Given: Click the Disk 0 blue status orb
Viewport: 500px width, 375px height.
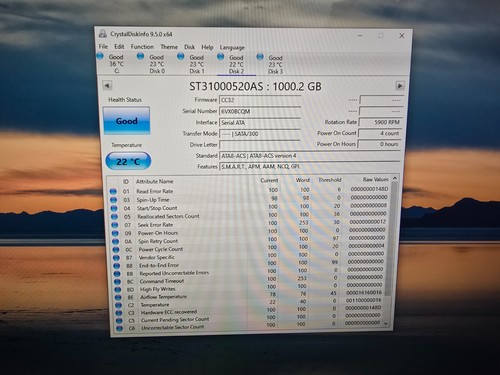Looking at the screenshot, I should pos(140,56).
